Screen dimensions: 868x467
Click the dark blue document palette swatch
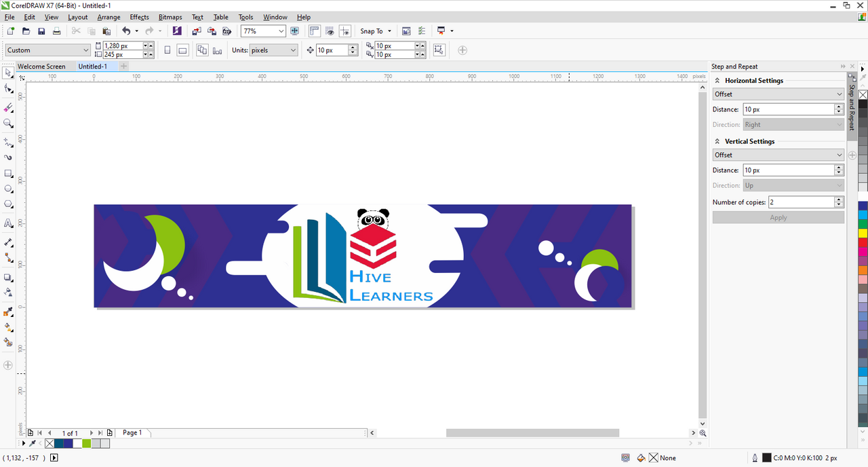click(68, 443)
